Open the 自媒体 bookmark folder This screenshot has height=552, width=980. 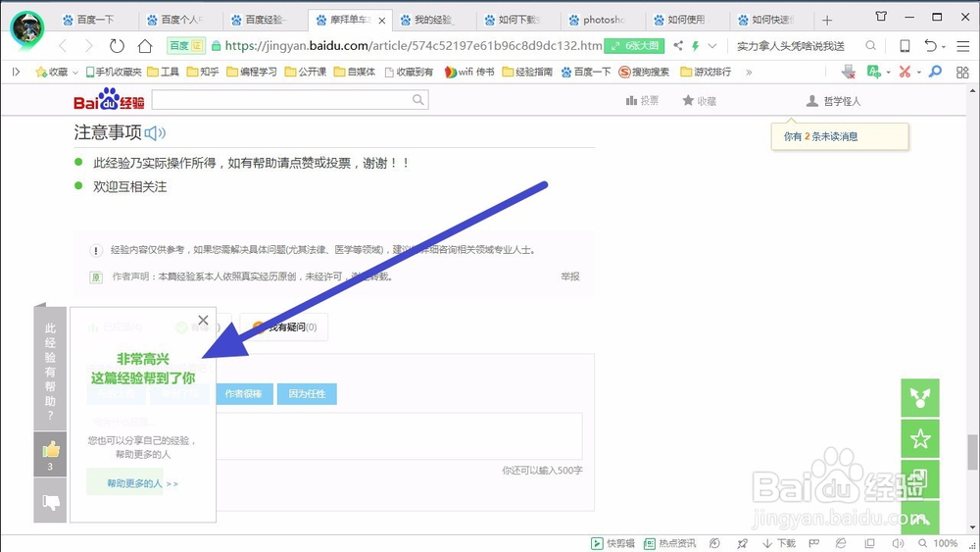pyautogui.click(x=355, y=72)
